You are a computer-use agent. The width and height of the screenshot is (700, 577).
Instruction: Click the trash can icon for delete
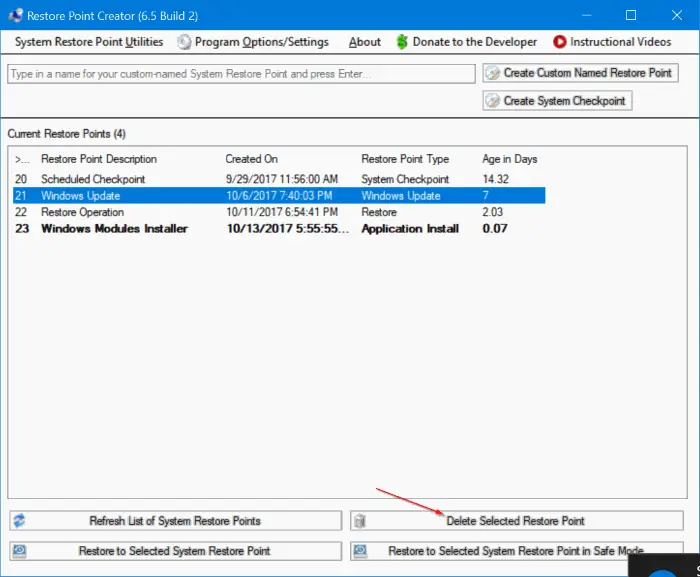360,521
